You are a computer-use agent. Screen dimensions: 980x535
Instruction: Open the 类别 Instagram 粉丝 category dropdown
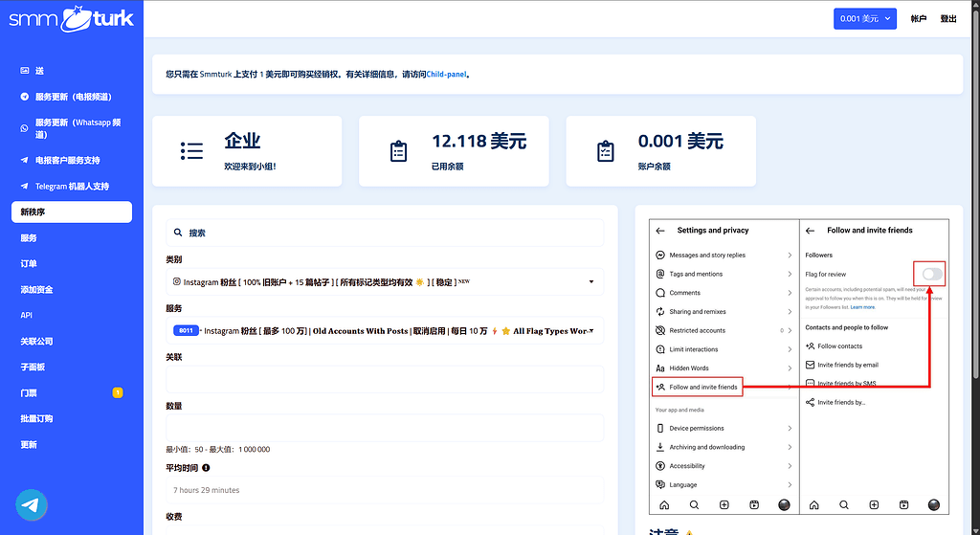pyautogui.click(x=385, y=282)
